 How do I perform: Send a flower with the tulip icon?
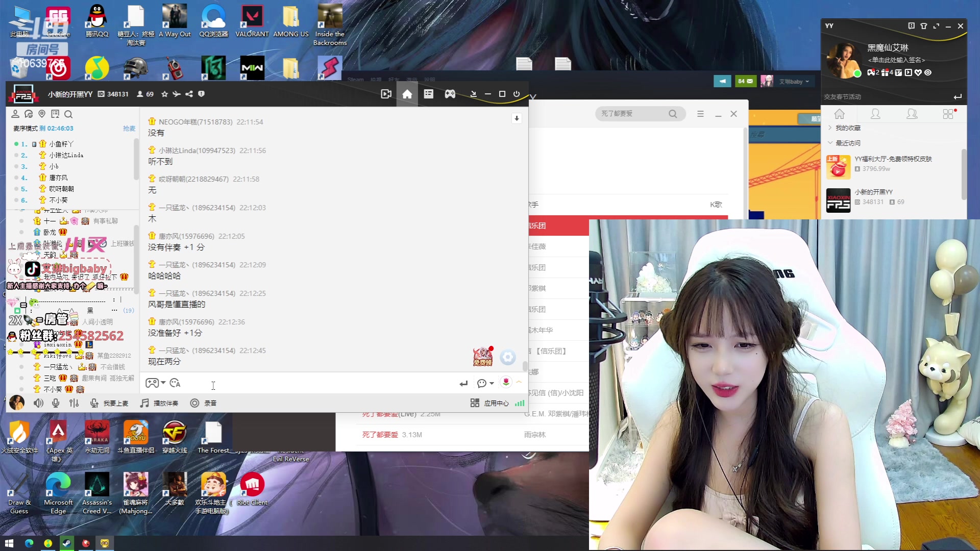(506, 382)
